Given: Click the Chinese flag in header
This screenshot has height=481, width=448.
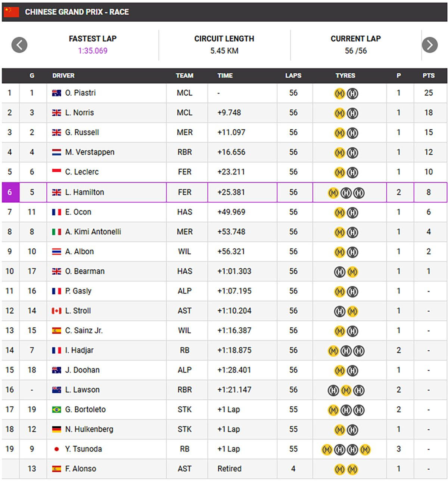Looking at the screenshot, I should click(11, 12).
